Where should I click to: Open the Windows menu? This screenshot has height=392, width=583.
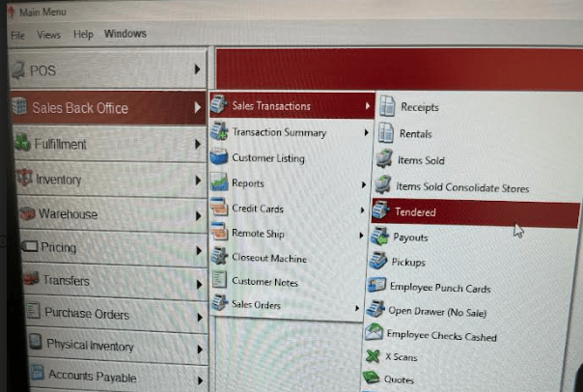pos(125,34)
